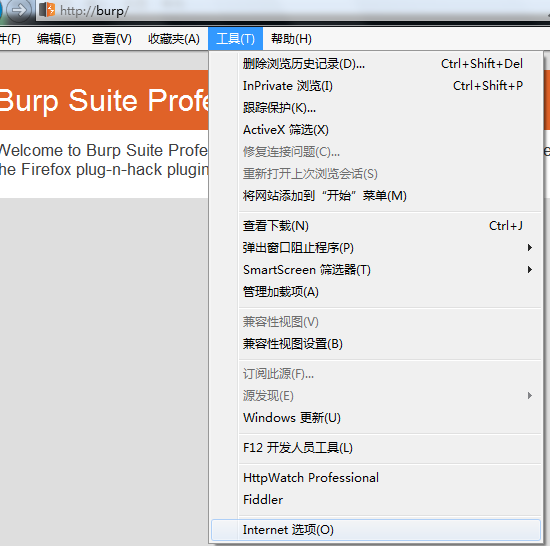Expand 弹出窗口阻止程序(P) submenu arrow
The height and width of the screenshot is (546, 550).
click(530, 248)
